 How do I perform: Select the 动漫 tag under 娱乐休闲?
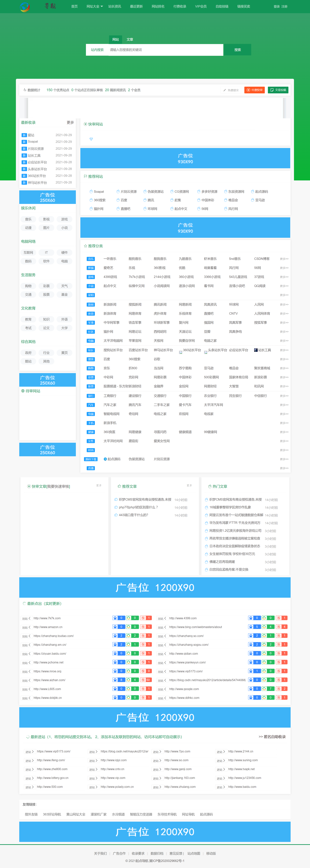tap(28, 228)
